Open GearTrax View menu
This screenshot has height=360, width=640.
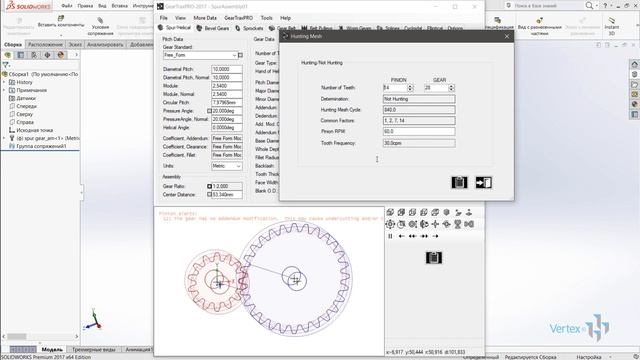tap(180, 18)
